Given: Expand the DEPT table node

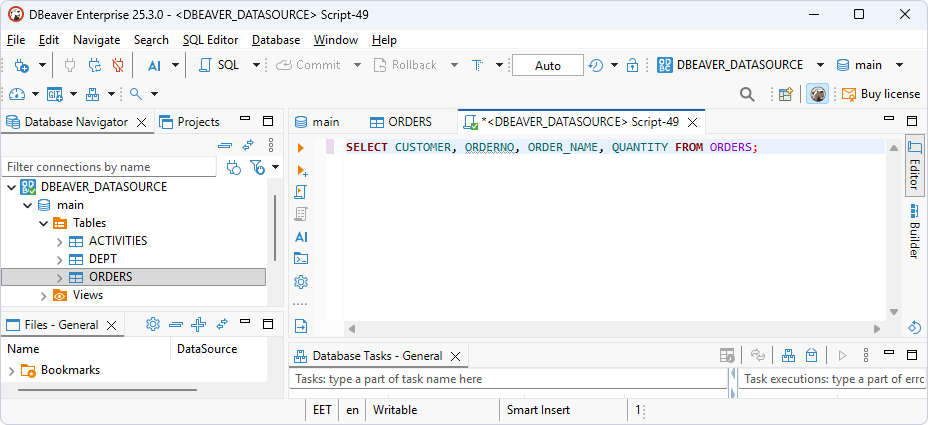Looking at the screenshot, I should point(59,259).
